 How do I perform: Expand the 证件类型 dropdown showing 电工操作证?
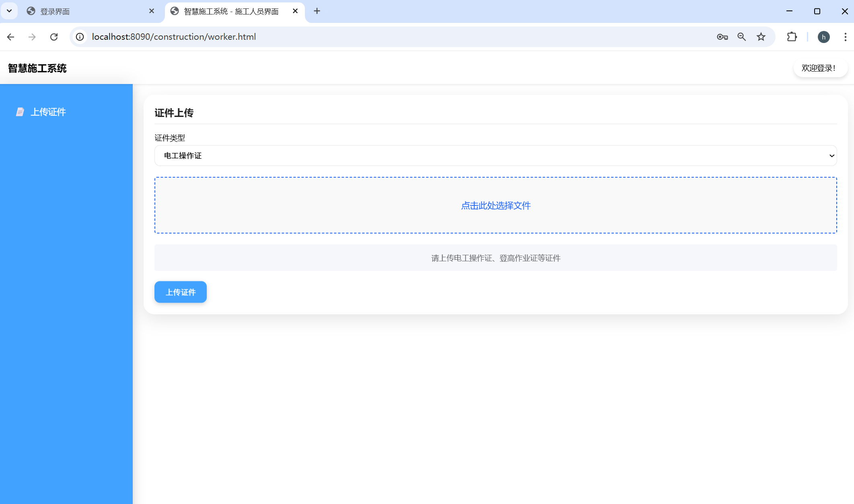495,156
